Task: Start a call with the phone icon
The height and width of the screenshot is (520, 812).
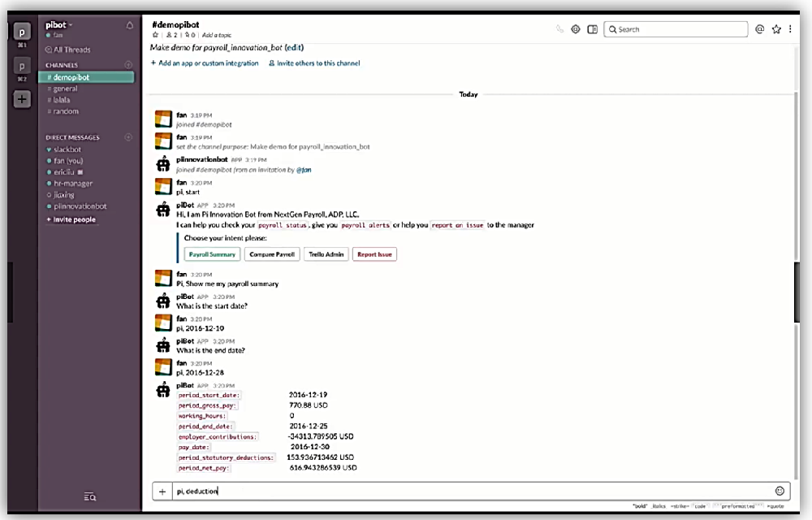Action: [559, 29]
